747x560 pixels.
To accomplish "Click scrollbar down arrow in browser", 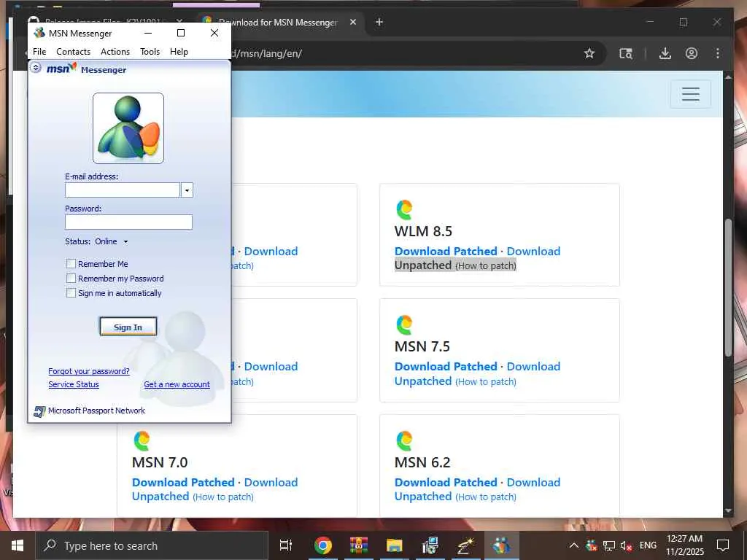I will pos(728,511).
